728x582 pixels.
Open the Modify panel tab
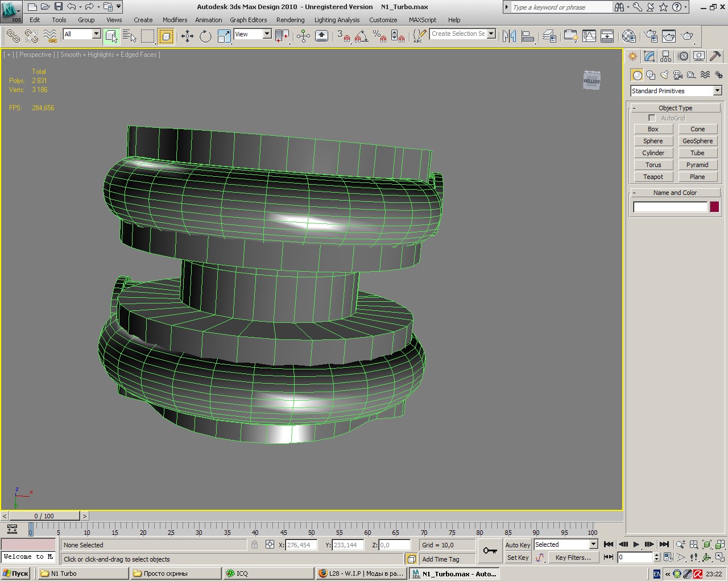(650, 56)
